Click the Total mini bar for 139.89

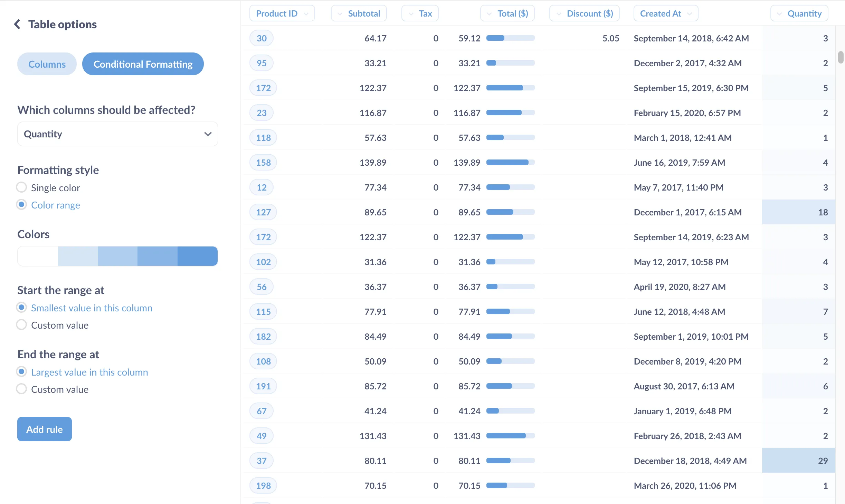coord(511,162)
